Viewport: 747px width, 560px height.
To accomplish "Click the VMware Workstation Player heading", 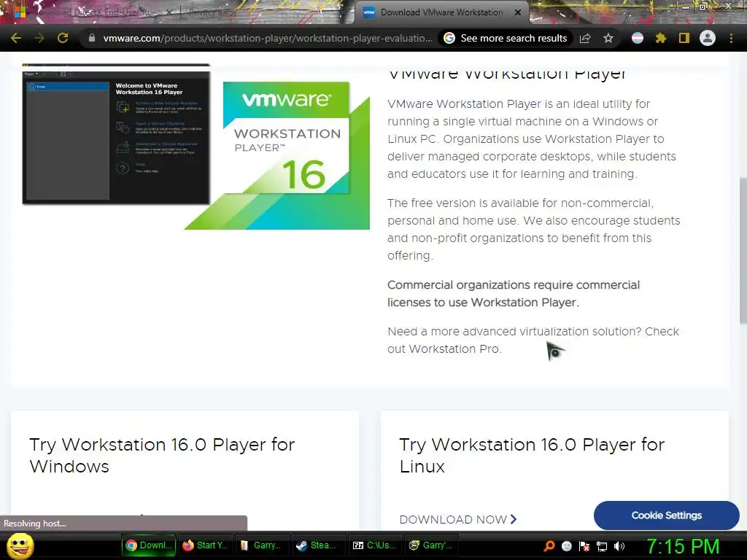I will point(506,75).
